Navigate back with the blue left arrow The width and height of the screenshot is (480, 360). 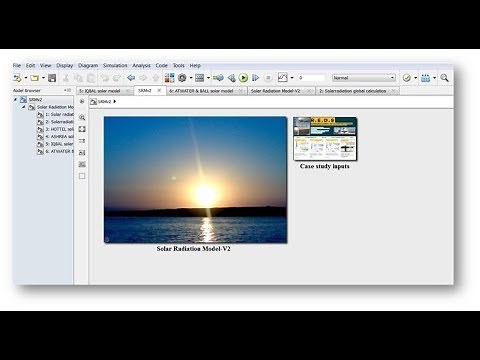(131, 78)
